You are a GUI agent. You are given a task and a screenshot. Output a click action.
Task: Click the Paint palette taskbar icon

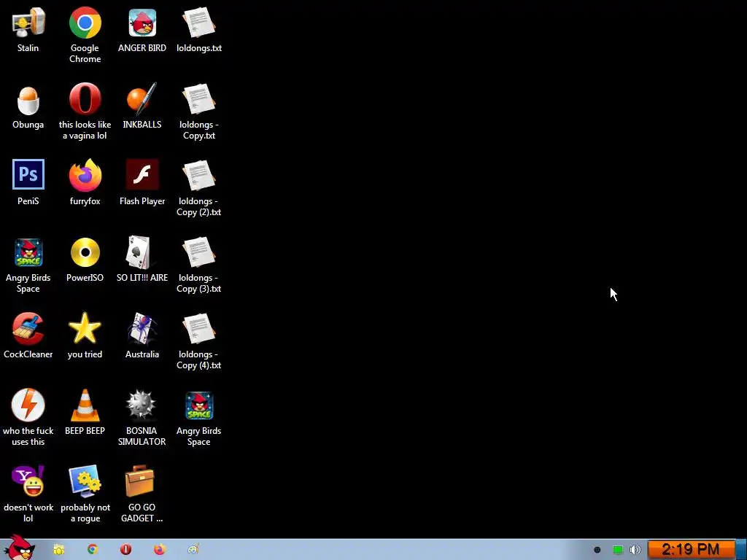[193, 549]
